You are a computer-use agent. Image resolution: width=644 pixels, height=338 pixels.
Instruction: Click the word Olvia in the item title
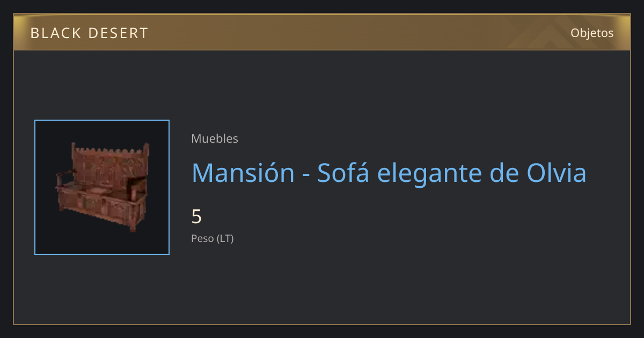tap(556, 173)
